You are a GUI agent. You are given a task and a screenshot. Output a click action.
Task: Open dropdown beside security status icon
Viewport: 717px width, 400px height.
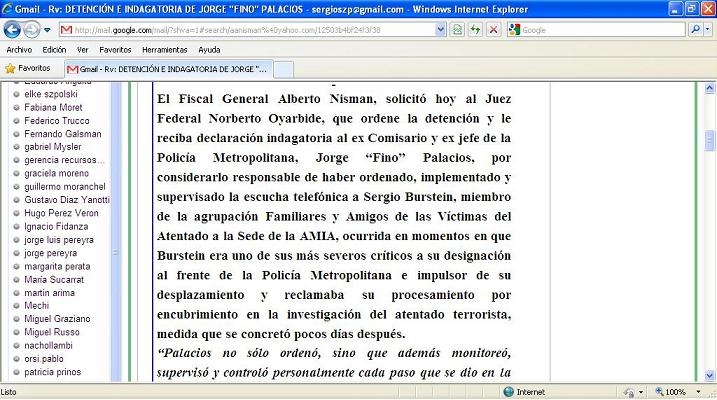coord(641,392)
